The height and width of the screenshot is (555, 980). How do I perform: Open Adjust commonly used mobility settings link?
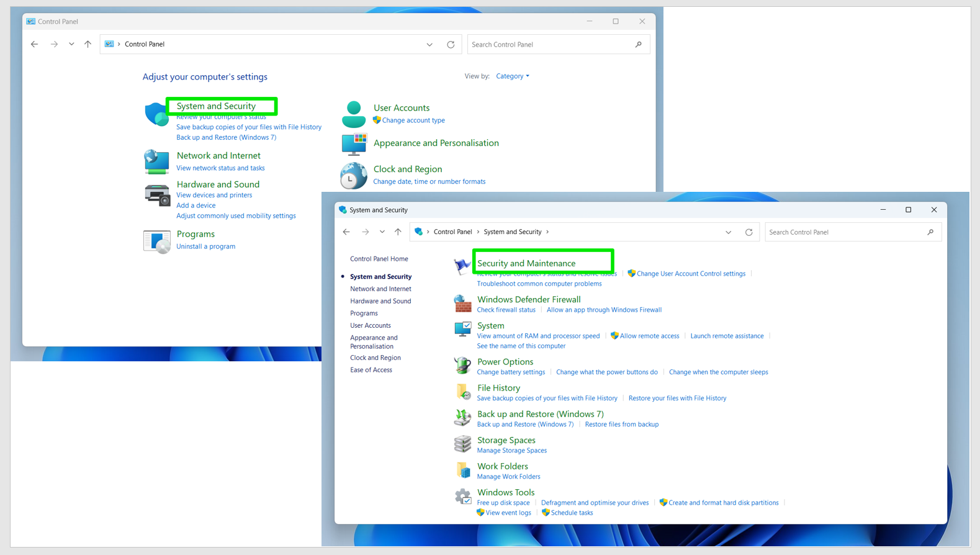236,216
